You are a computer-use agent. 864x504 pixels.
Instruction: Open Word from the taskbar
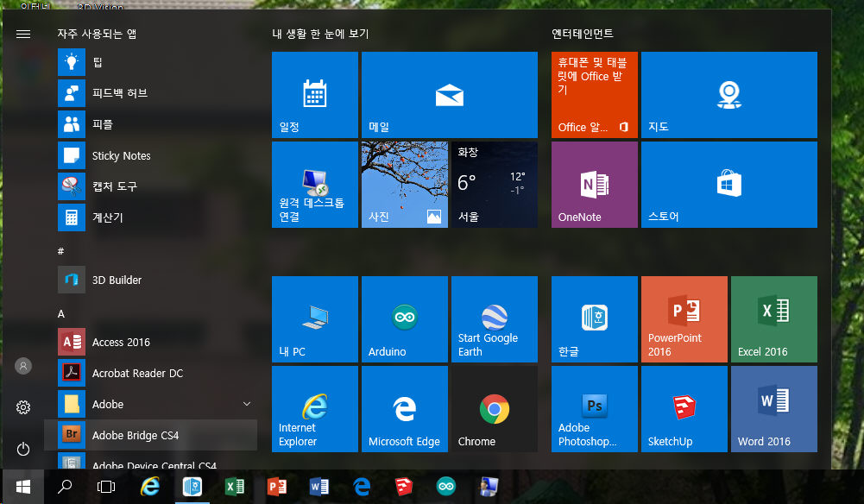coord(319,487)
